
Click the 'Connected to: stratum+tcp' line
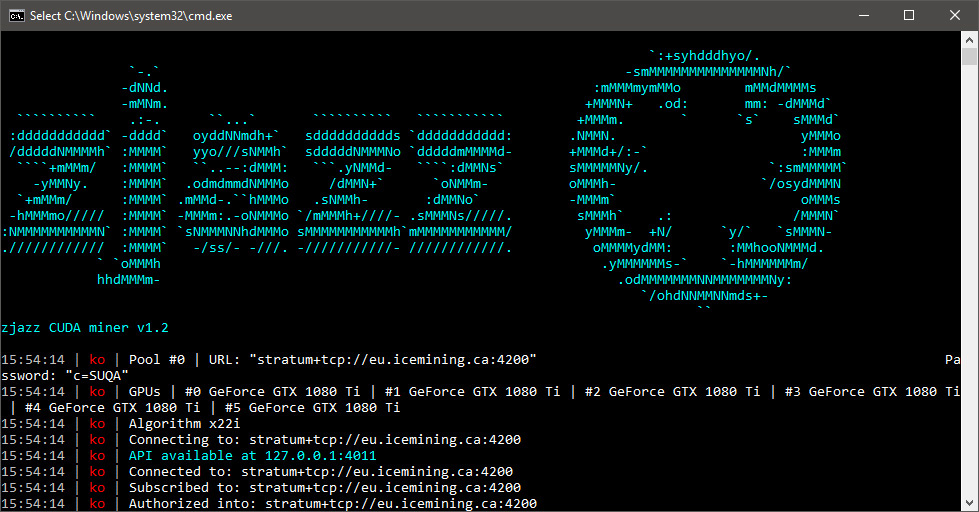pyautogui.click(x=321, y=471)
